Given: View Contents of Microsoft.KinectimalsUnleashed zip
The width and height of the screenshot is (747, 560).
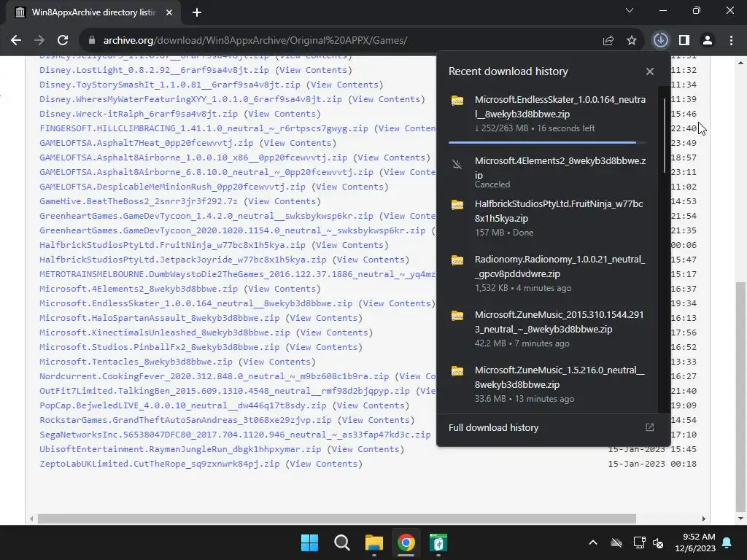Looking at the screenshot, I should [x=334, y=332].
